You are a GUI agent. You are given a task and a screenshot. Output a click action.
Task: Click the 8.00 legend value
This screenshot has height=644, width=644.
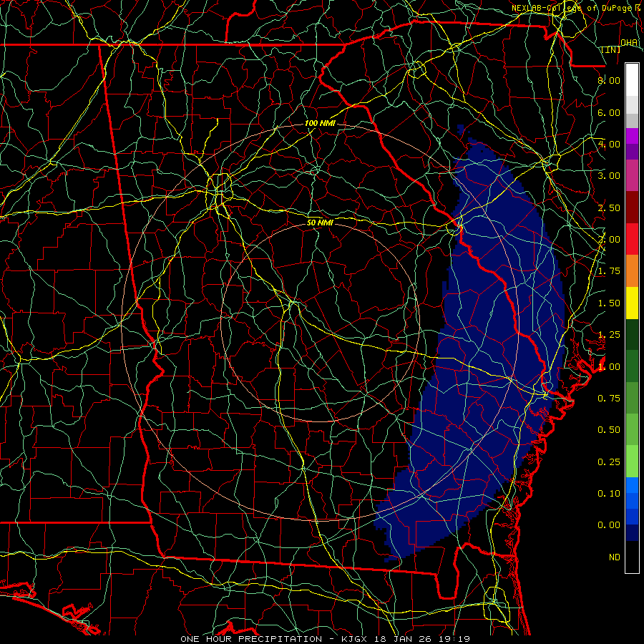pyautogui.click(x=609, y=80)
